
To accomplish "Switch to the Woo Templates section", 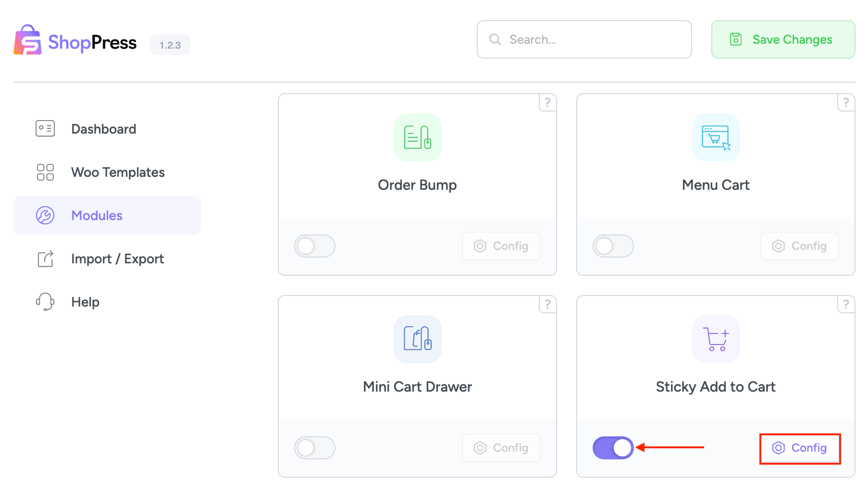I will click(x=118, y=172).
